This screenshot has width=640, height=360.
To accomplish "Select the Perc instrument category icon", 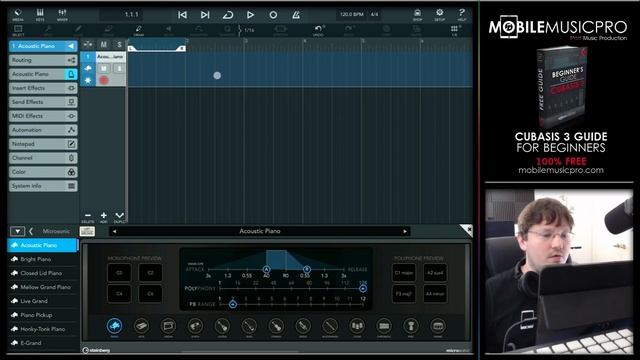I will point(411,327).
